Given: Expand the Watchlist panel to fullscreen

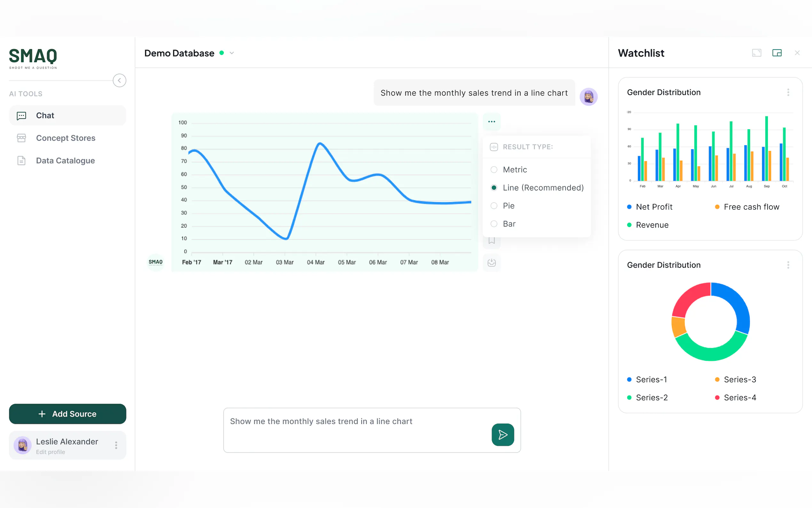Looking at the screenshot, I should tap(756, 53).
